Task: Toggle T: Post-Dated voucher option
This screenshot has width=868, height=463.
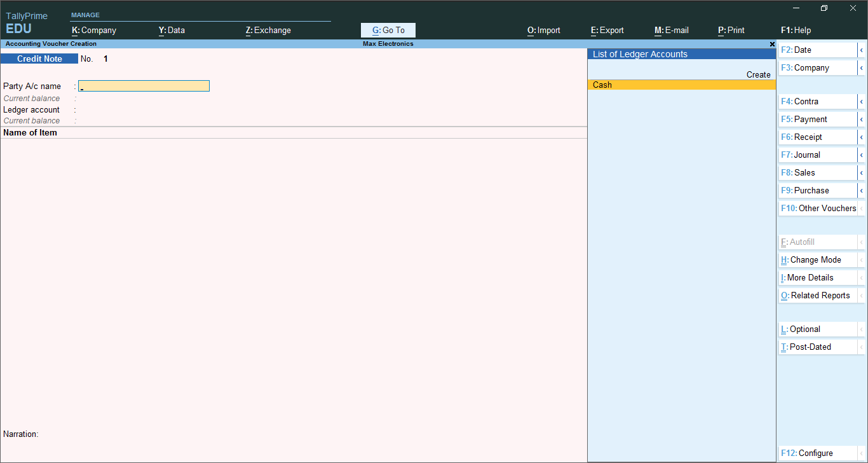Action: click(818, 347)
